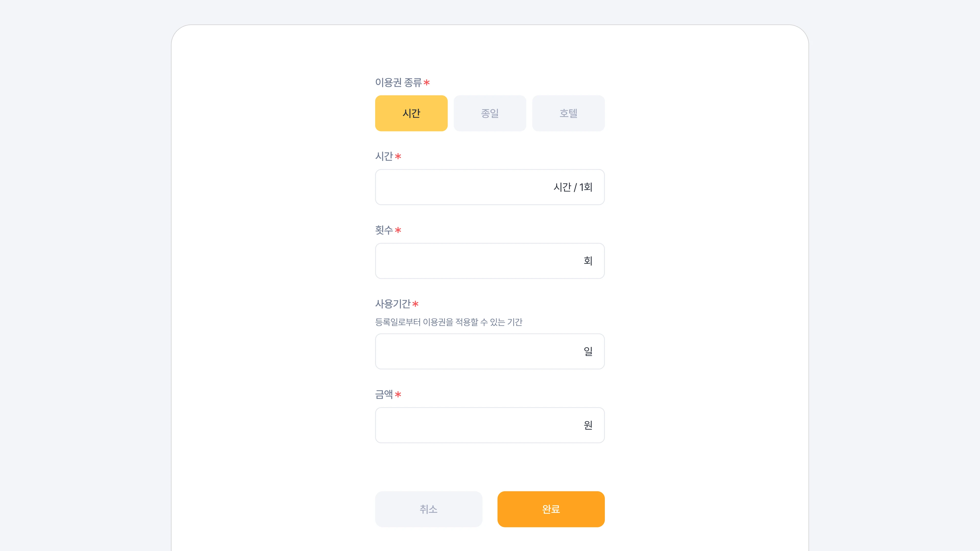The width and height of the screenshot is (980, 551).
Task: Cancel the form with 취소 button
Action: (429, 509)
